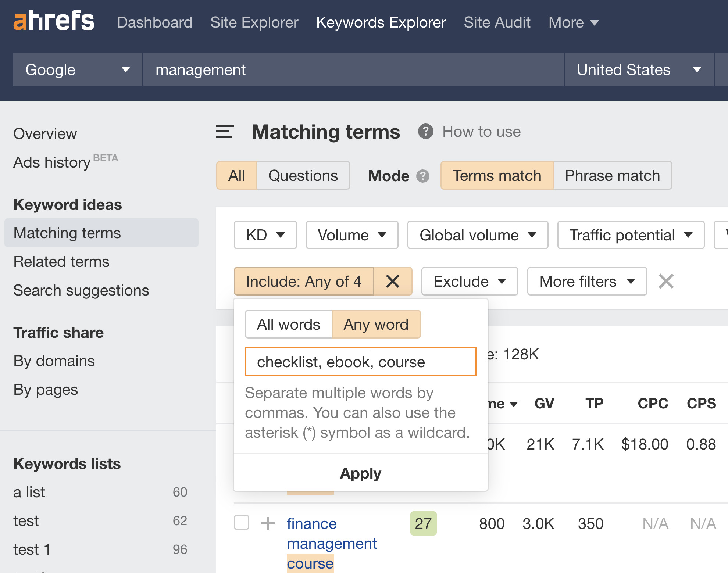Open Site Audit from top navigation
Viewport: 728px width, 573px height.
pos(497,22)
